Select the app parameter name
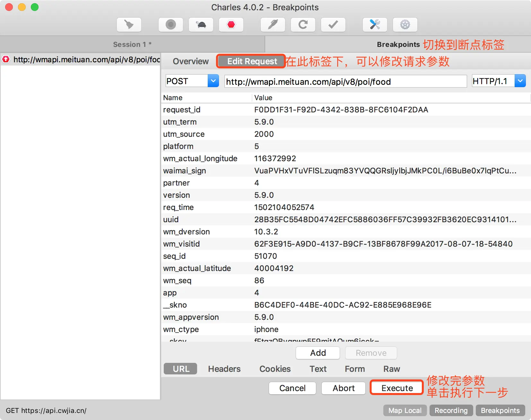 [170, 293]
